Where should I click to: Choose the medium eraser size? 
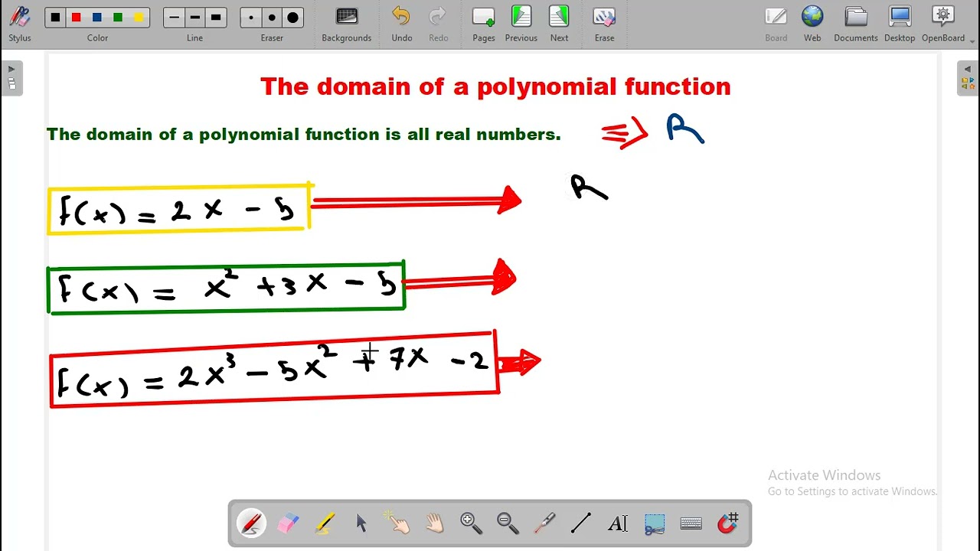pyautogui.click(x=272, y=18)
